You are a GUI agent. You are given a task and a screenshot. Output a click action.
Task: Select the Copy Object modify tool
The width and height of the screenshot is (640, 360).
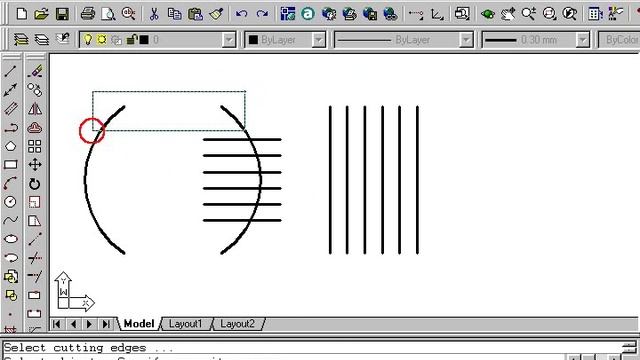35,90
